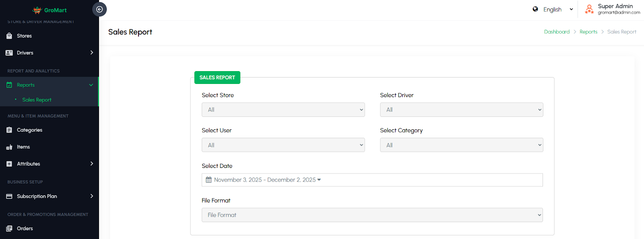Select Sales Report in the sidebar
Screen dimensions: 644x239
[x=37, y=100]
